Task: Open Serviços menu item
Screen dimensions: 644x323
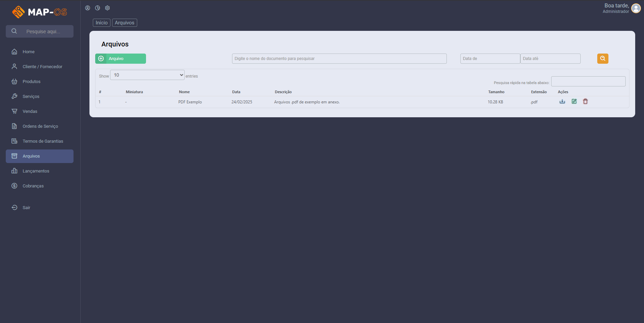Action: point(40,96)
